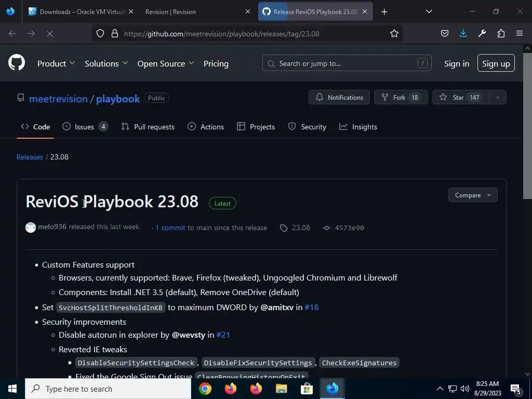Open Firefox View icon at top-left
Viewport: 532px width, 399px height.
coord(10,11)
